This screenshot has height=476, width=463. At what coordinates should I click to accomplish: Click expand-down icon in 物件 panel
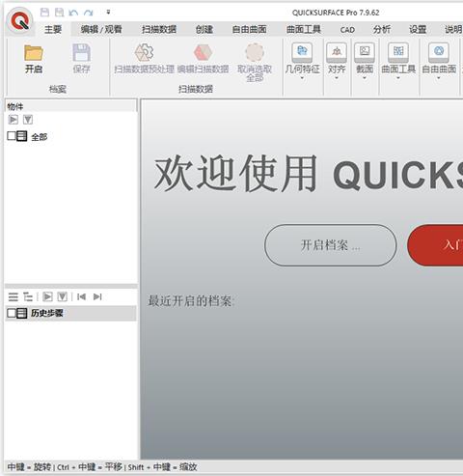pos(28,120)
